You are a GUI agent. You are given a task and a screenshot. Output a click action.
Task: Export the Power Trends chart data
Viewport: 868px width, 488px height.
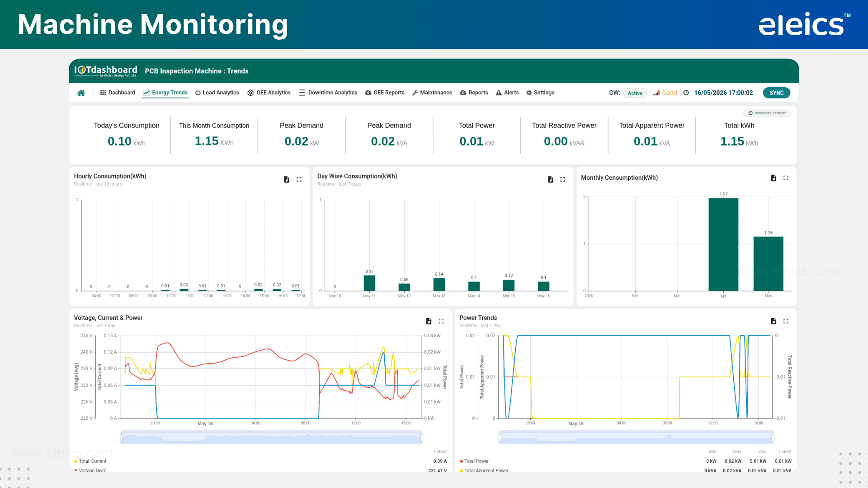pos(774,321)
